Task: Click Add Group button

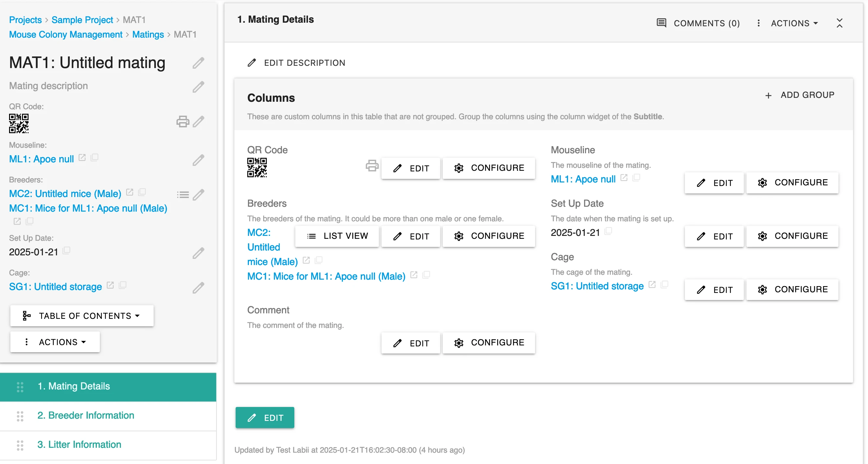Action: coord(800,95)
